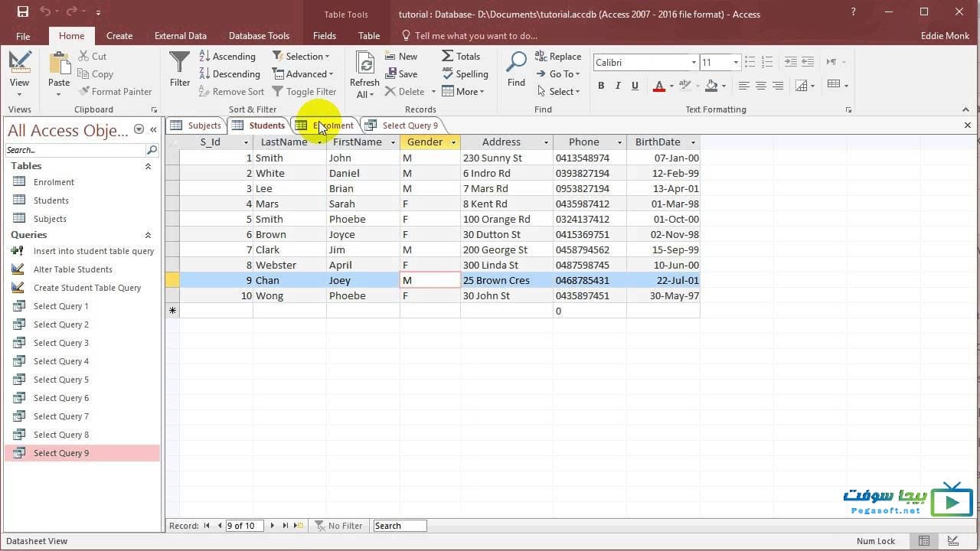980x551 pixels.
Task: Click the Copy command
Action: [96, 73]
